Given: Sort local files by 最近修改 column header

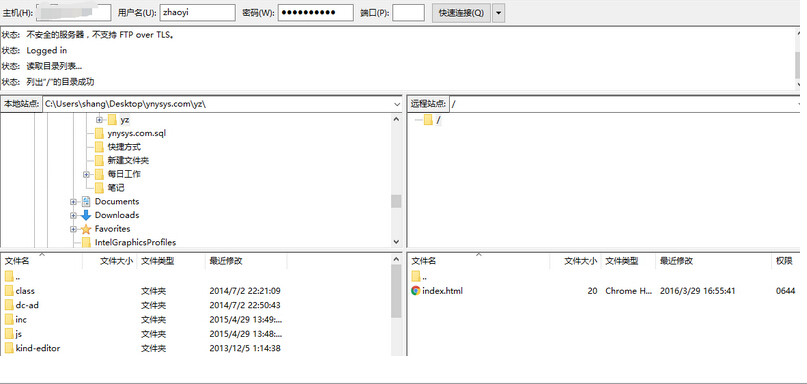Looking at the screenshot, I should click(246, 261).
